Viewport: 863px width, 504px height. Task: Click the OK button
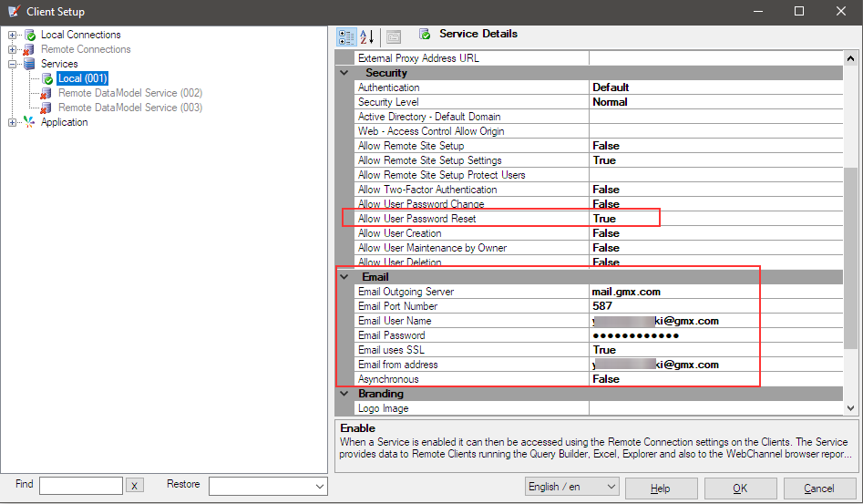tap(740, 489)
